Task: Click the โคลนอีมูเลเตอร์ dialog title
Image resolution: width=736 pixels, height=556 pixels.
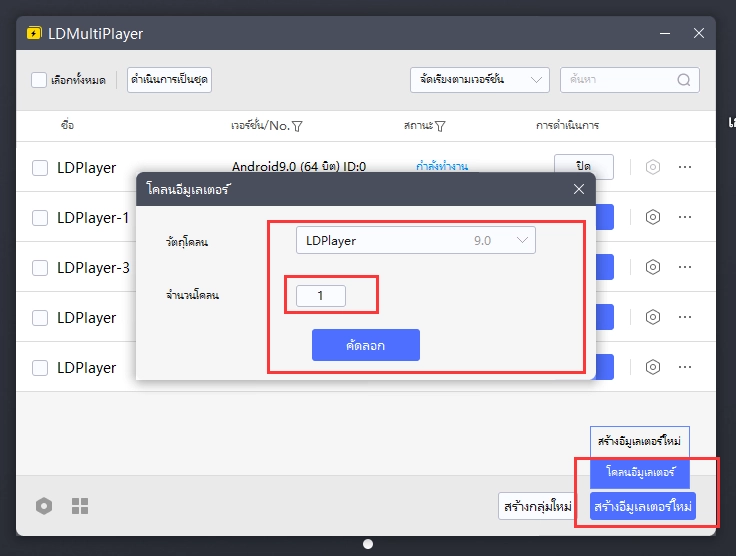Action: (x=189, y=189)
